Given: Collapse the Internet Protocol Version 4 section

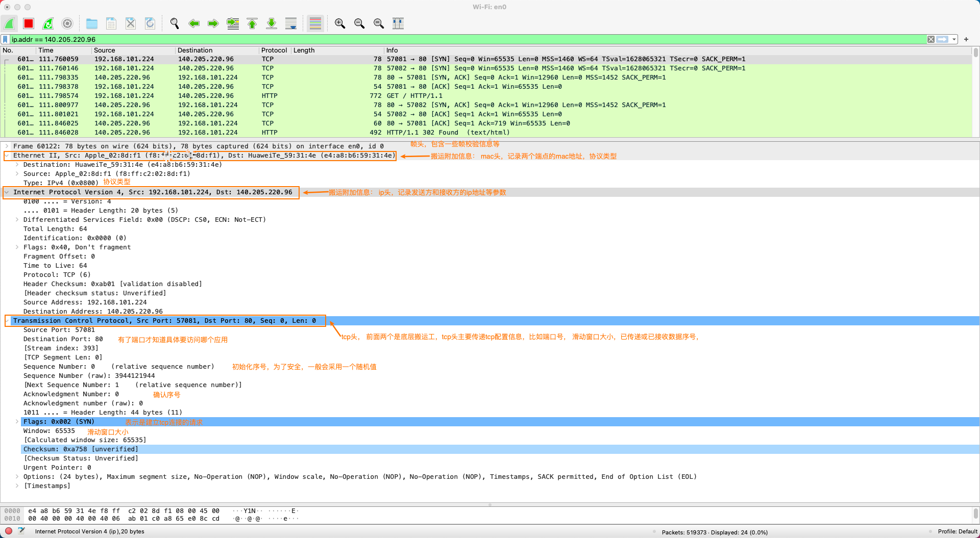Looking at the screenshot, I should pos(7,192).
